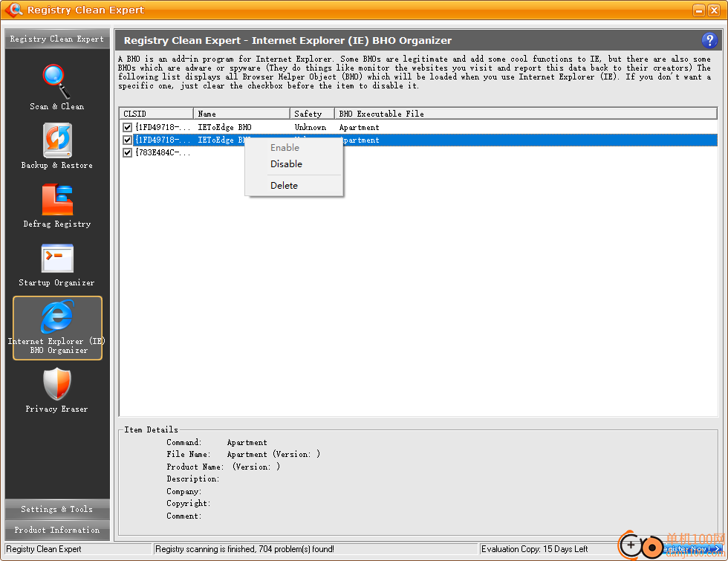The height and width of the screenshot is (561, 728).
Task: Select the Internet Explorer BHO Organizer icon
Action: click(x=57, y=317)
